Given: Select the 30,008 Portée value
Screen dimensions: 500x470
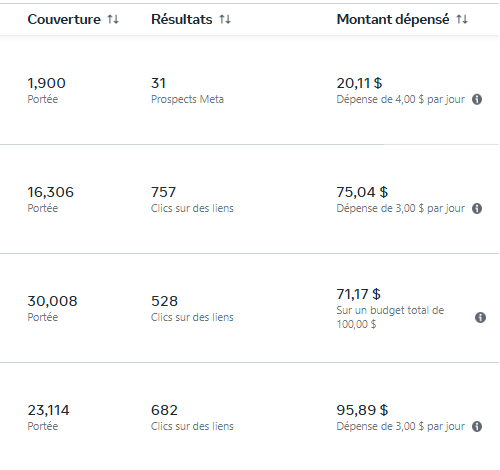Looking at the screenshot, I should pyautogui.click(x=52, y=301).
